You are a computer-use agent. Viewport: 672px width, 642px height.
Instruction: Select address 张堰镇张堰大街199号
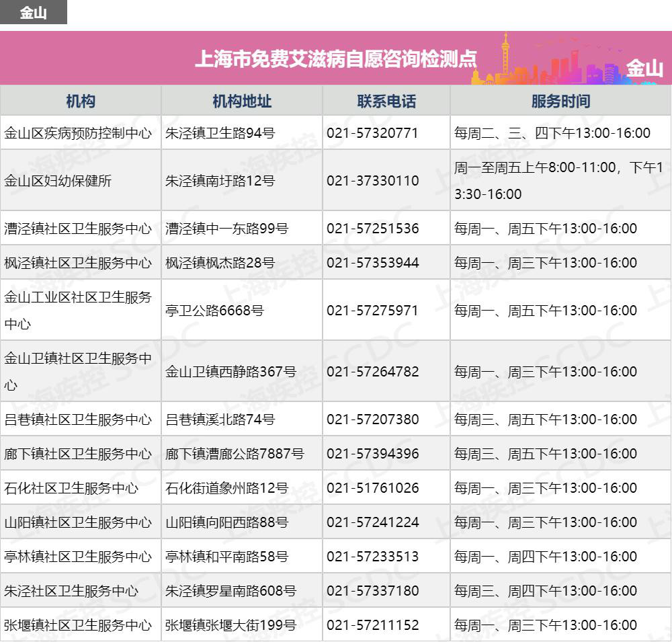(230, 625)
